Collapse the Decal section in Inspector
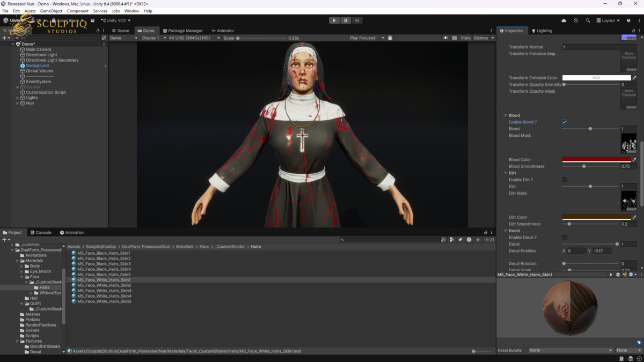 [506, 231]
